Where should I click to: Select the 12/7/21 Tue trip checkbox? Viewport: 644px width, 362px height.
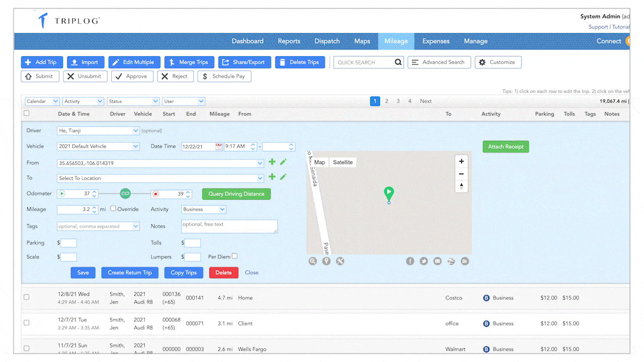[27, 323]
